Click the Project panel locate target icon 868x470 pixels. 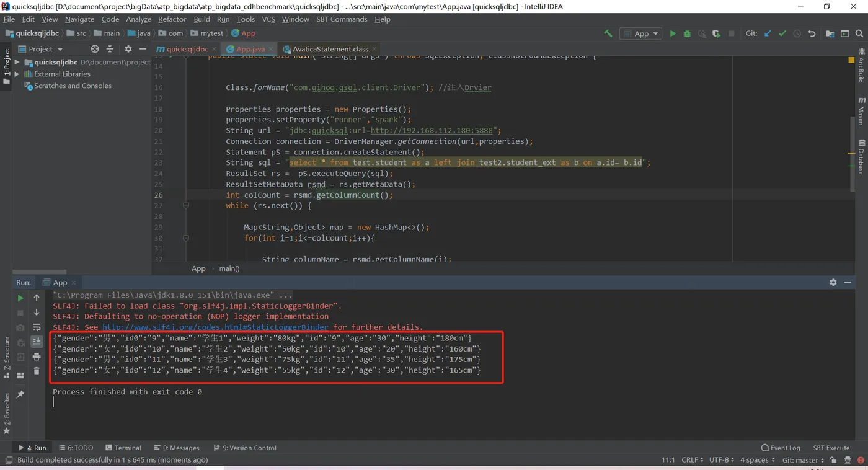pos(95,49)
